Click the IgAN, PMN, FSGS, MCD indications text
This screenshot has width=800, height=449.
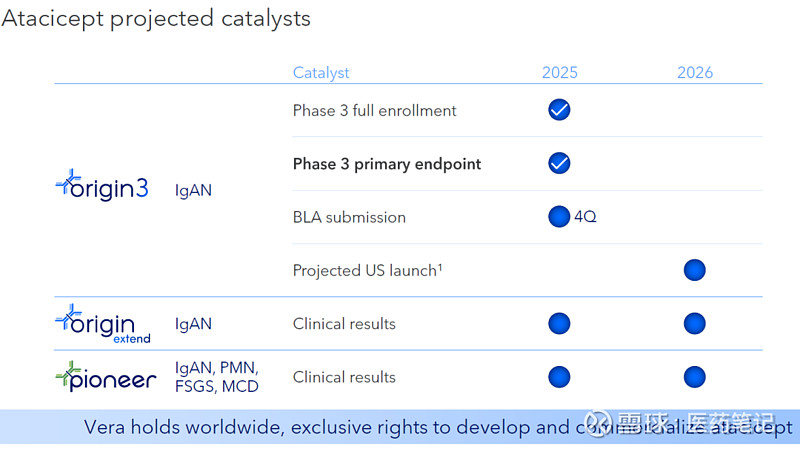pos(218,377)
